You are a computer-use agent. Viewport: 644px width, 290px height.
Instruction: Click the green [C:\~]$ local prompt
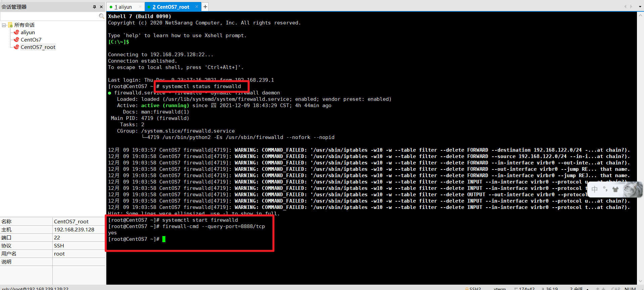click(x=118, y=42)
